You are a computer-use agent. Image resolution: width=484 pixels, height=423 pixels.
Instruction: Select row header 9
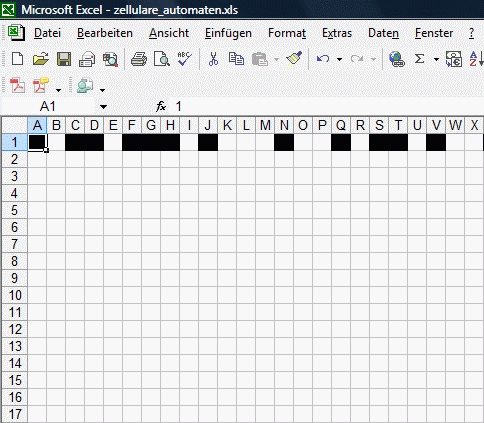[14, 278]
